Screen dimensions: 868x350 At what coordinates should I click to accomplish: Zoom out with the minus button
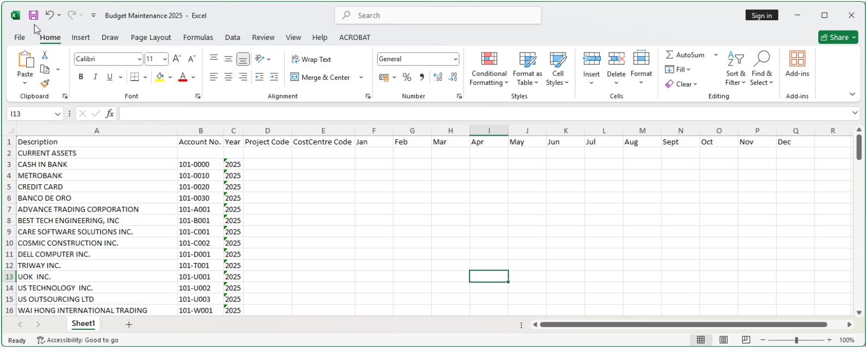click(763, 341)
